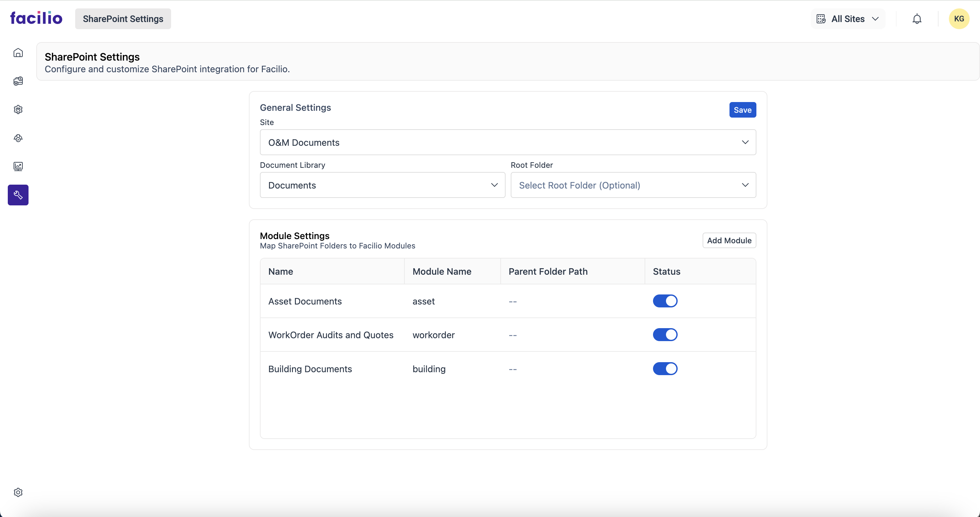Screen dimensions: 980x517
Task: Click the Module Settings heading
Action: (295, 236)
